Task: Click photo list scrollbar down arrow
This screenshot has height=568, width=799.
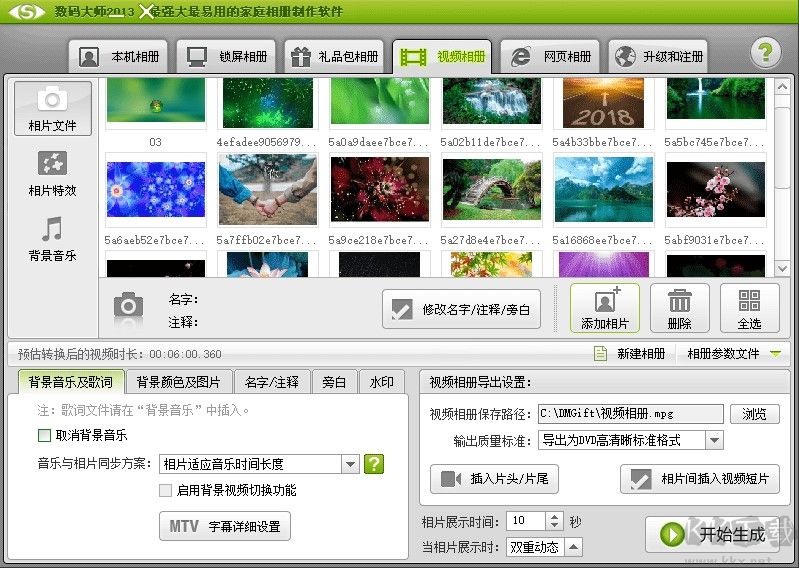Action: pyautogui.click(x=782, y=268)
